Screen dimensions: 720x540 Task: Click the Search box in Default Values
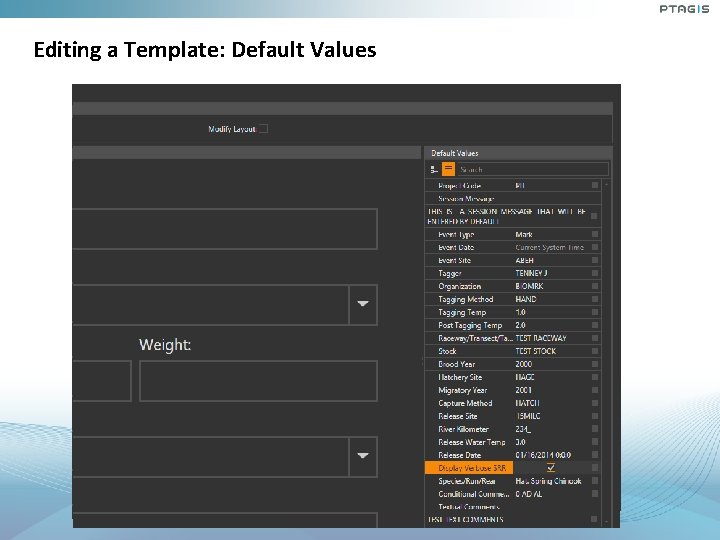533,169
